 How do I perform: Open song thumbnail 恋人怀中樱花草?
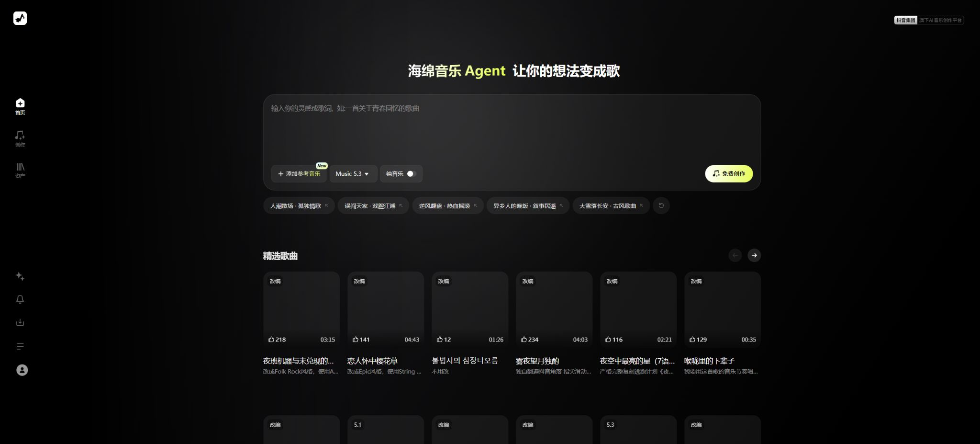pyautogui.click(x=386, y=309)
